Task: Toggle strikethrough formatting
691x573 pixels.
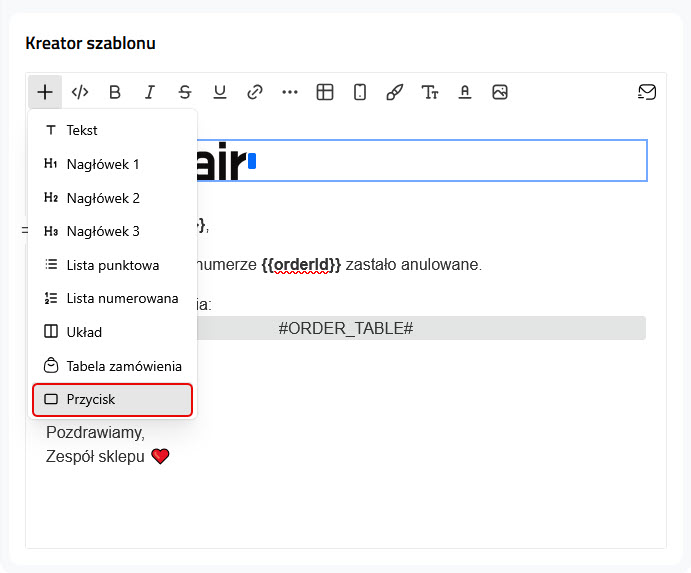Action: click(x=185, y=92)
